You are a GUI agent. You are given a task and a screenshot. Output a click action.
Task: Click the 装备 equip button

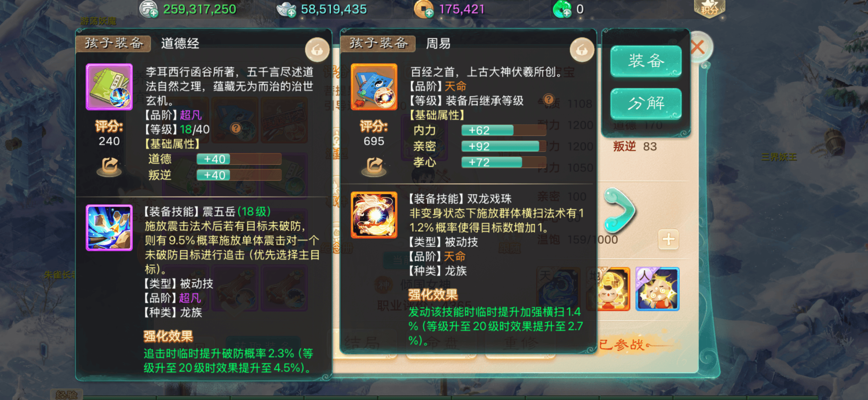(646, 61)
